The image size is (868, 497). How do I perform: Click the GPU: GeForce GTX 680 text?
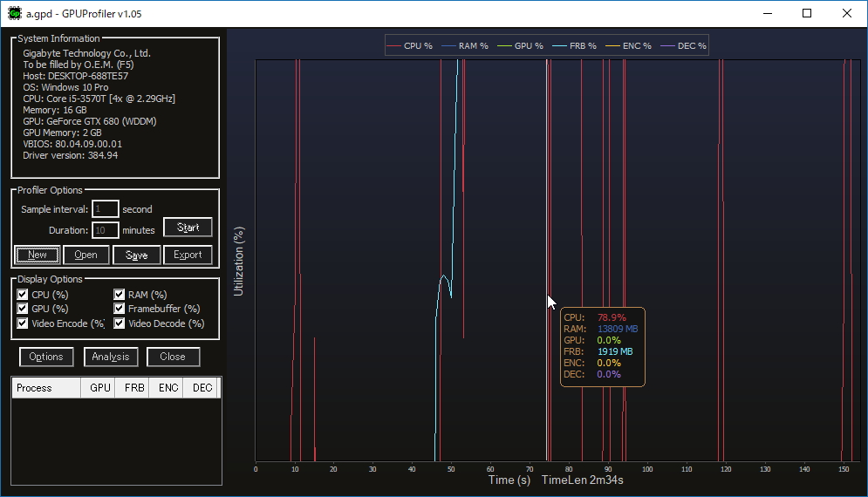point(90,121)
